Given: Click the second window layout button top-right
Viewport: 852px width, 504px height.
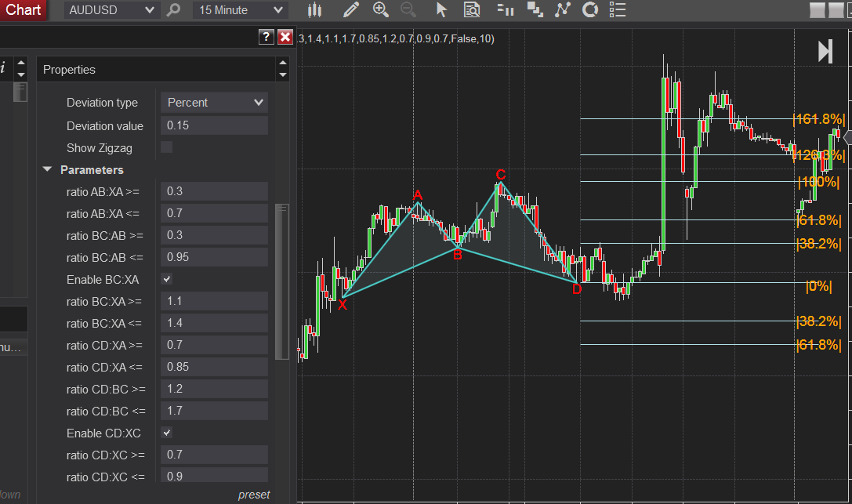Looking at the screenshot, I should click(836, 9).
